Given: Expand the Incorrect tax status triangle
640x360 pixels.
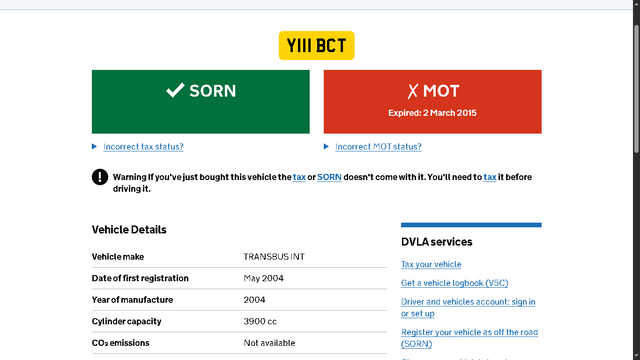Looking at the screenshot, I should pyautogui.click(x=94, y=147).
